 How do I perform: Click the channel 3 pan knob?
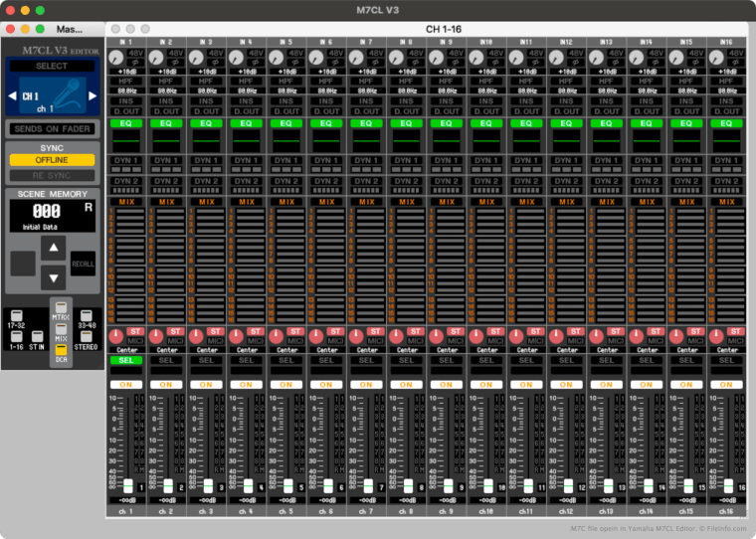(196, 336)
